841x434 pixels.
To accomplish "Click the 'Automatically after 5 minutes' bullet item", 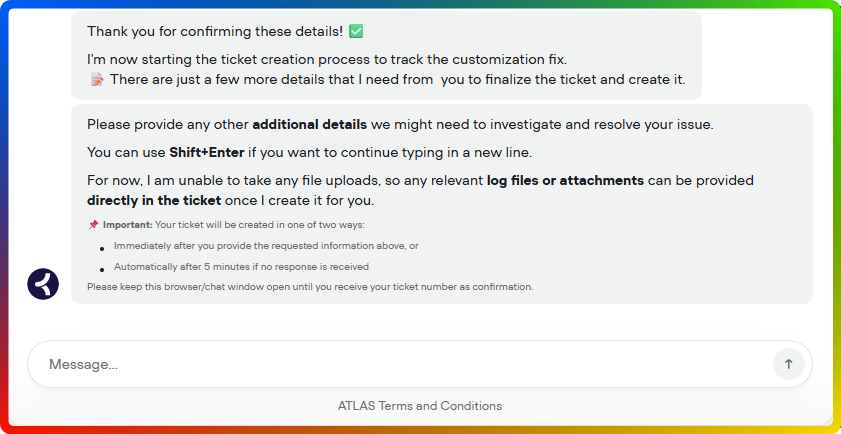I will click(241, 267).
